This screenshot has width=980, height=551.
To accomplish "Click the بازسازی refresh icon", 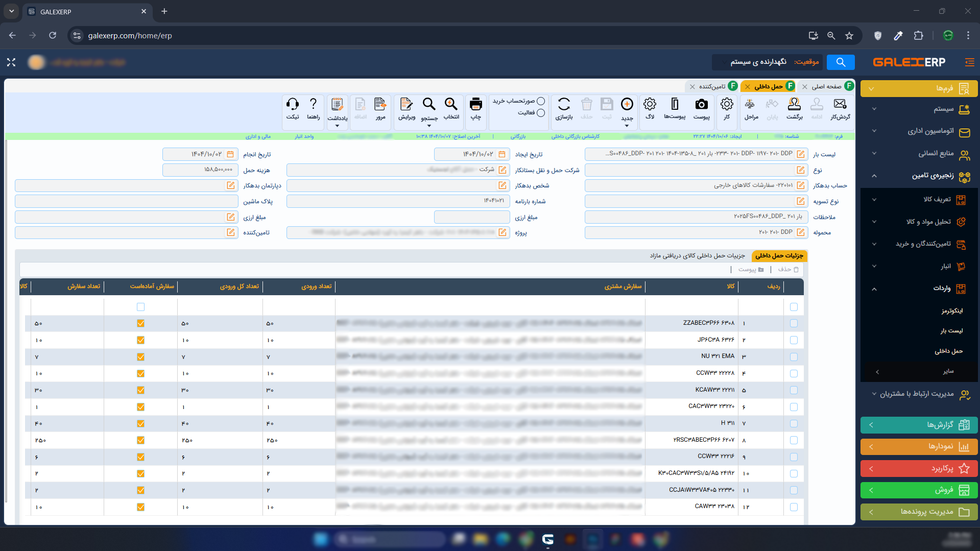I will point(564,105).
